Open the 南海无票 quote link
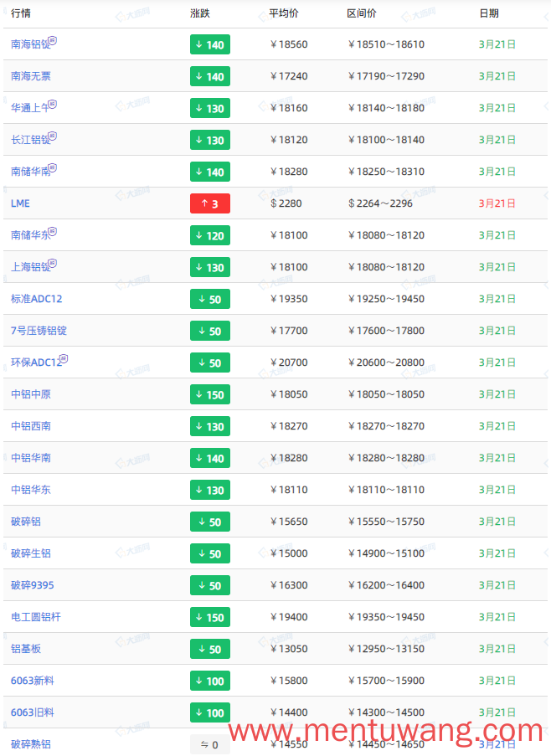 point(30,76)
